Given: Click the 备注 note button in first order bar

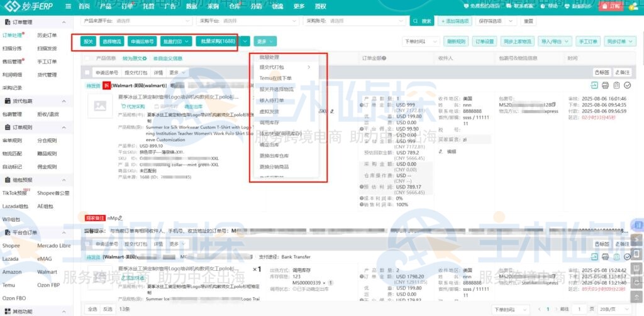Looking at the screenshot, I should point(623,72).
